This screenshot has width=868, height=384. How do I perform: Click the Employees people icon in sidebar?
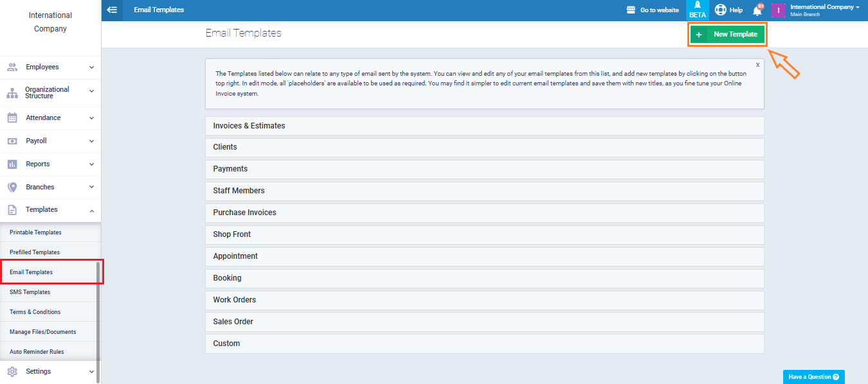[x=12, y=67]
